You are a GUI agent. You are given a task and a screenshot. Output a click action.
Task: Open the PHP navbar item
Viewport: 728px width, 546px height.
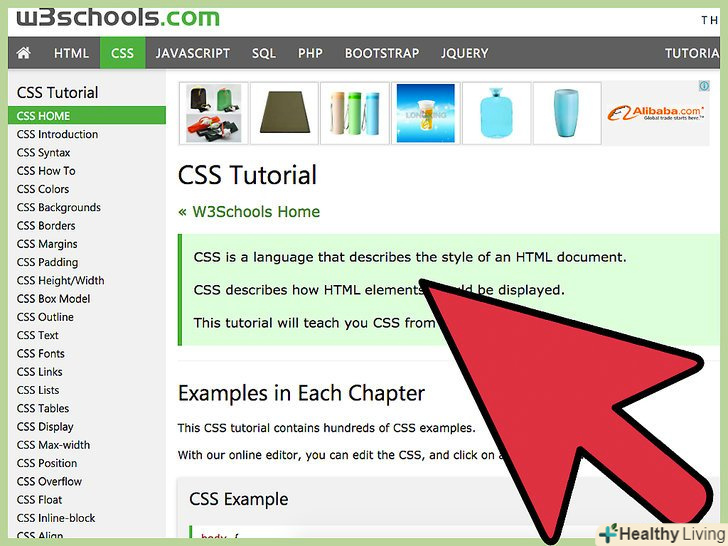pyautogui.click(x=310, y=53)
